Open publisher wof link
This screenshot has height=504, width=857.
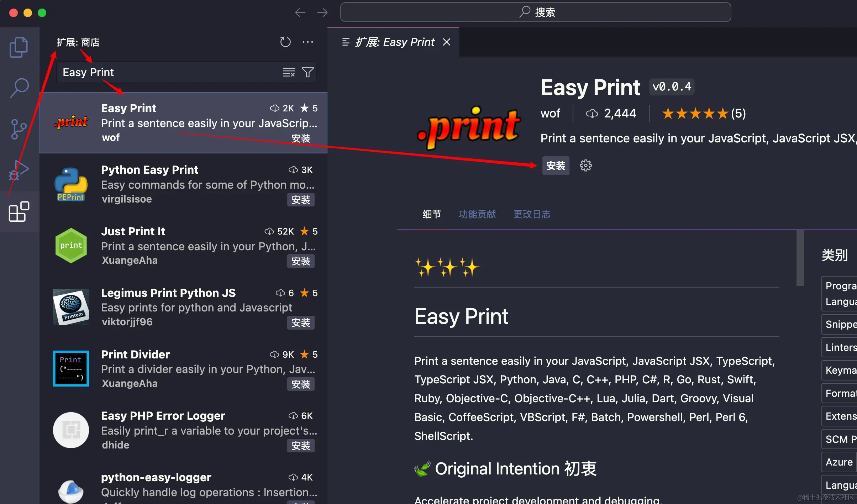pyautogui.click(x=550, y=113)
